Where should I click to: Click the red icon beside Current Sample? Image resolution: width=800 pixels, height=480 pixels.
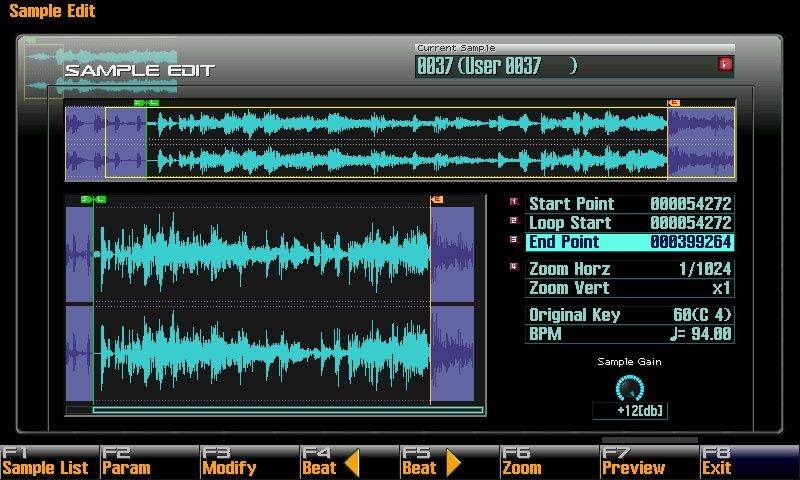click(724, 64)
